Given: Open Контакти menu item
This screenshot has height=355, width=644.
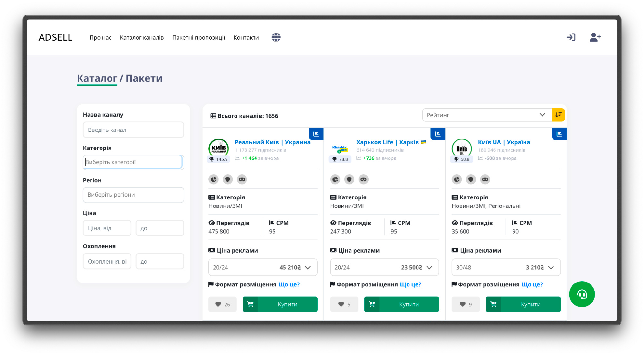Looking at the screenshot, I should pos(246,37).
